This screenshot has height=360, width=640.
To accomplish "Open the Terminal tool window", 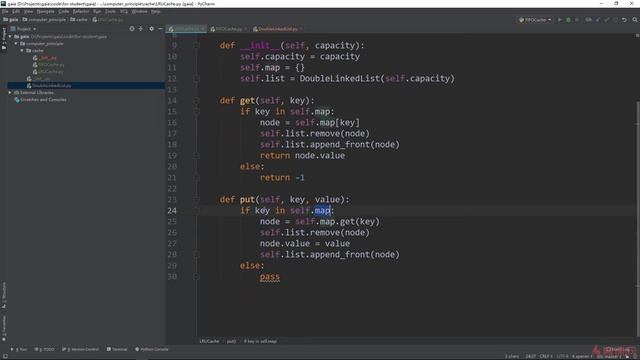I will tap(117, 349).
